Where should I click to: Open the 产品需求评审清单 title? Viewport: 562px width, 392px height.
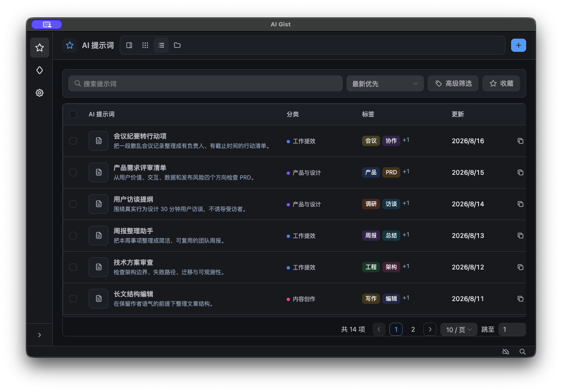pos(140,168)
